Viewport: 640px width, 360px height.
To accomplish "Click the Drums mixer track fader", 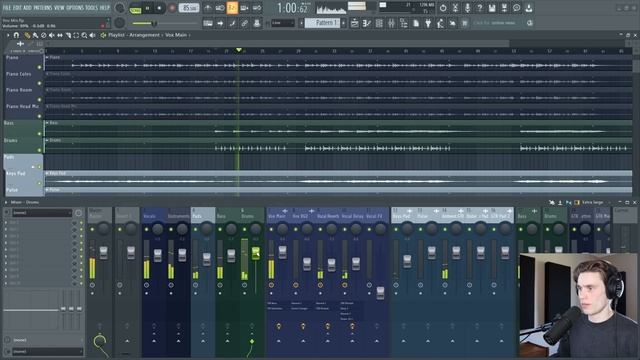I will [256, 253].
